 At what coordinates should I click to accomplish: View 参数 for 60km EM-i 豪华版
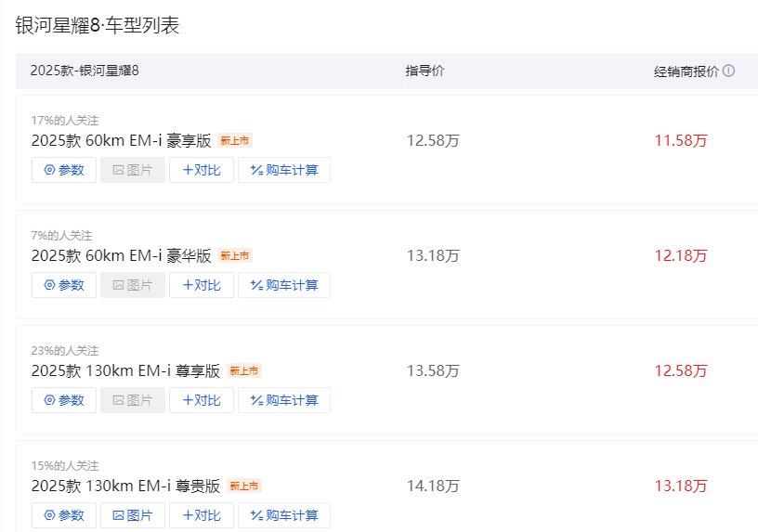tap(64, 285)
